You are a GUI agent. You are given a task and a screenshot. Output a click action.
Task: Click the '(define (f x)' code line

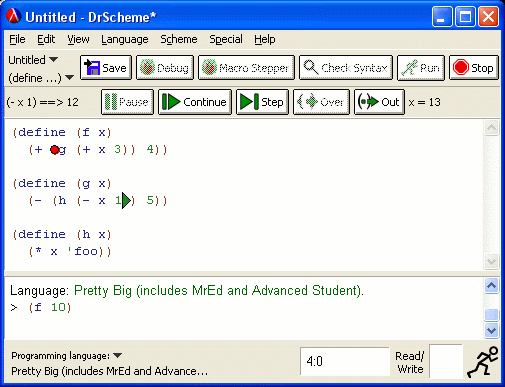(x=62, y=132)
